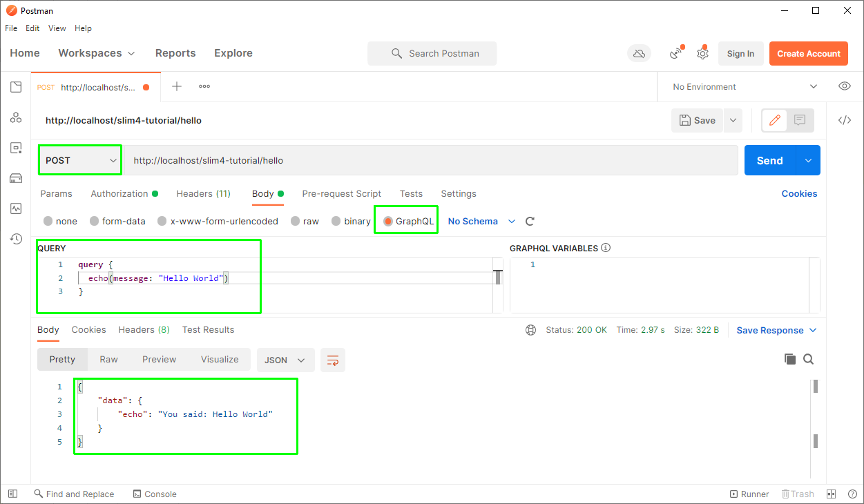Open the Pre-request Script tab
864x504 pixels.
pos(342,194)
